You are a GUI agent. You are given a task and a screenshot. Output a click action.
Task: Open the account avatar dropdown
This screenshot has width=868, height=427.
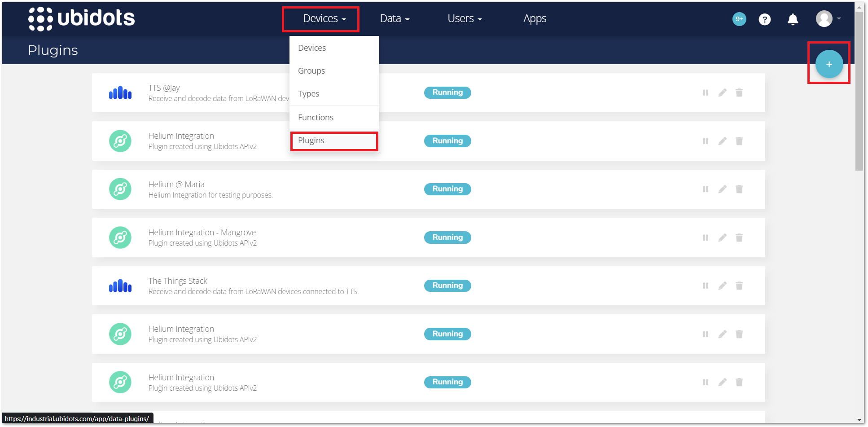(827, 19)
